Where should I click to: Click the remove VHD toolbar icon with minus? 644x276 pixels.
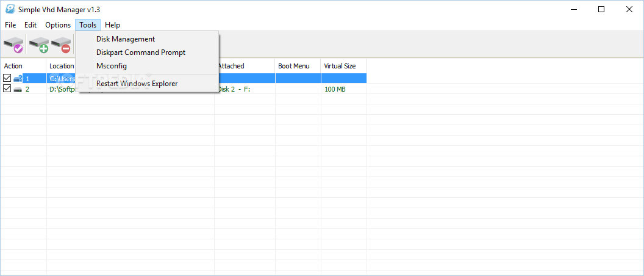tap(61, 45)
